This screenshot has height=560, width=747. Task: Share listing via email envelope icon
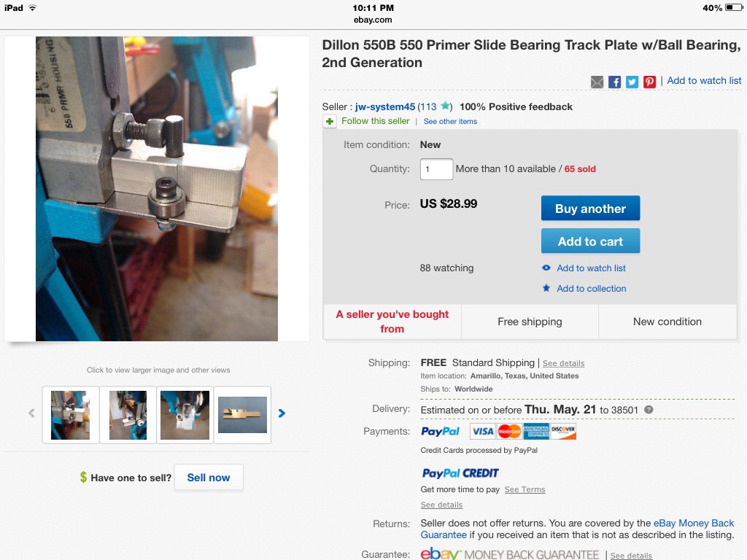click(597, 82)
